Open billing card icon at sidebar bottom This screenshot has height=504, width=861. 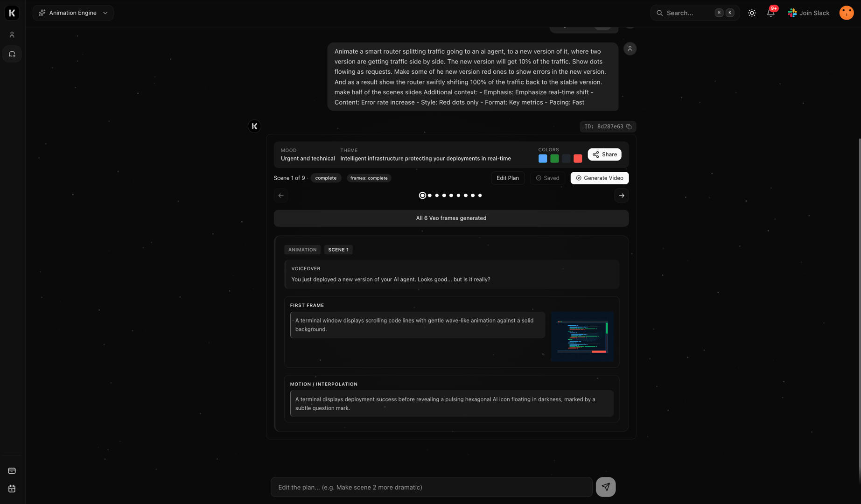12,470
